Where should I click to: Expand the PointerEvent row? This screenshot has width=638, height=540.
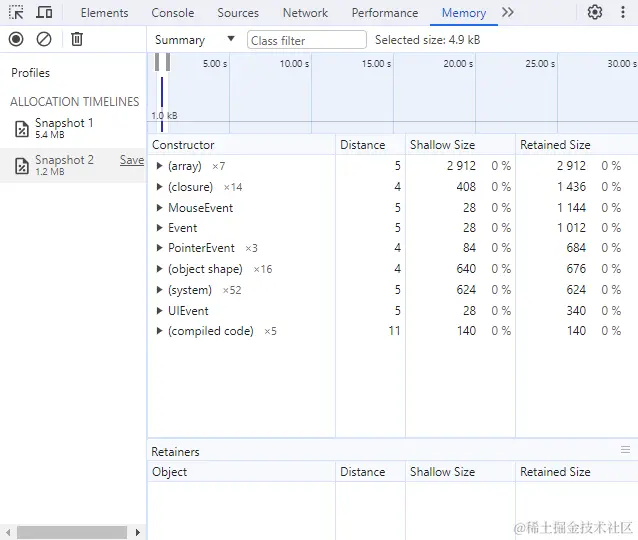[x=159, y=248]
